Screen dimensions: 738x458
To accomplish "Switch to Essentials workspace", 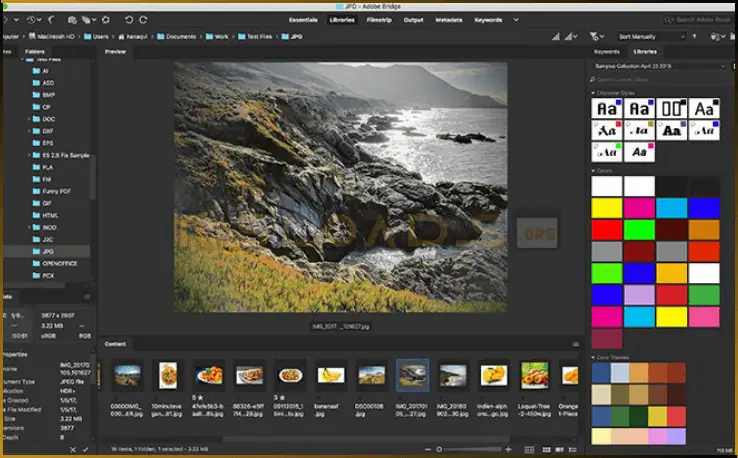I will coord(303,20).
